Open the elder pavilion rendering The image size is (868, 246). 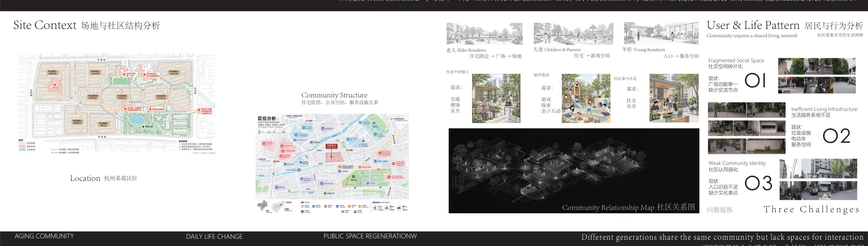[x=496, y=98]
